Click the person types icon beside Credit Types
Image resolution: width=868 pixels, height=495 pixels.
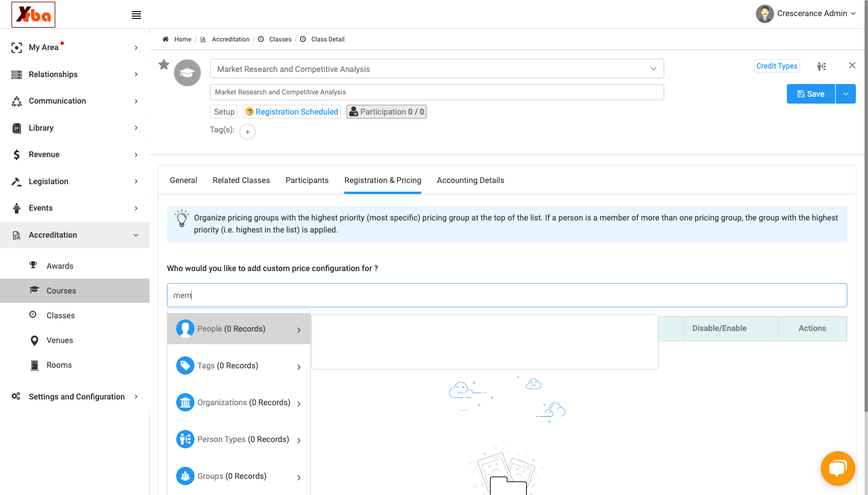click(822, 66)
